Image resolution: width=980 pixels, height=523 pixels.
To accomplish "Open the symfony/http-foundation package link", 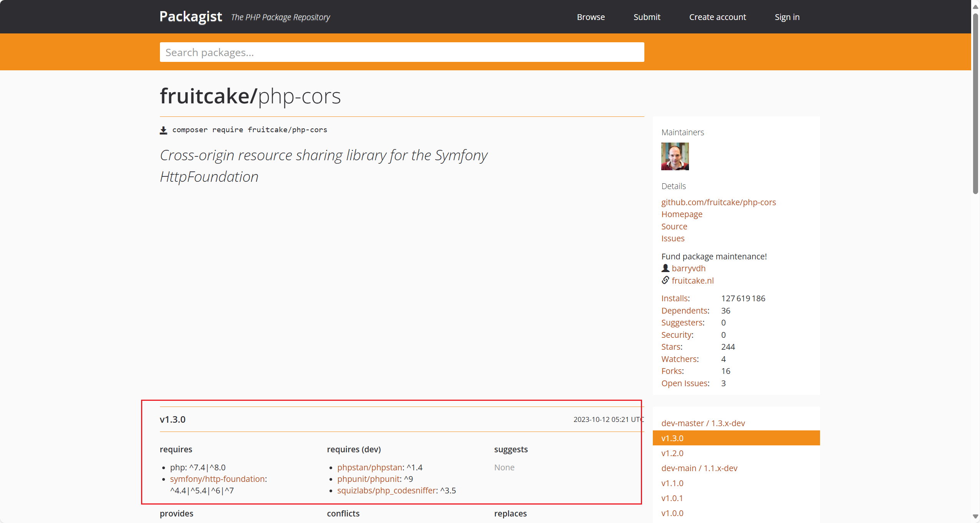I will click(218, 479).
